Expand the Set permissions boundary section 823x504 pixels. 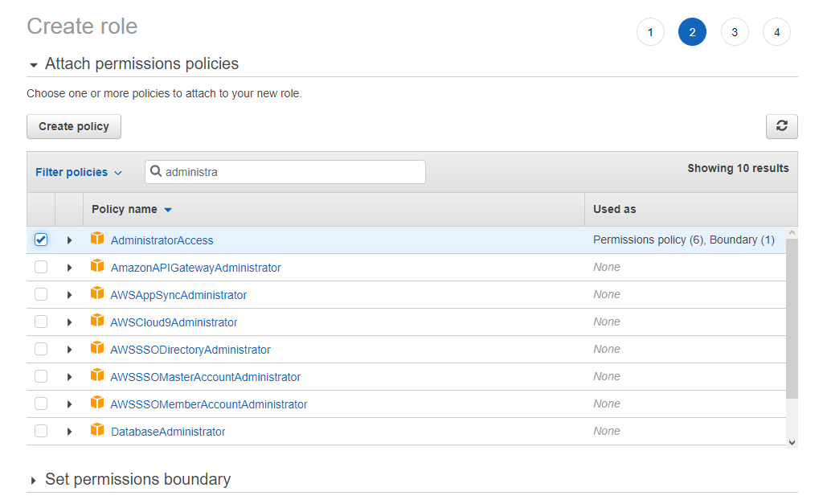[x=34, y=481]
